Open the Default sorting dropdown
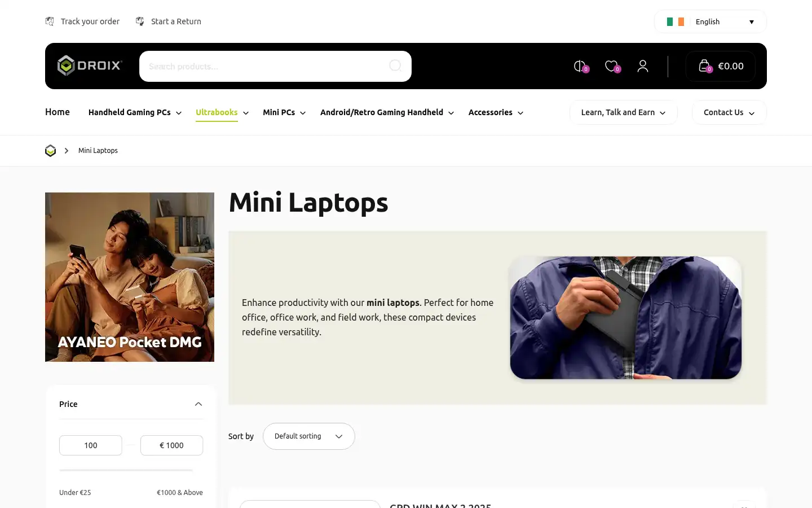This screenshot has height=508, width=812. click(309, 436)
